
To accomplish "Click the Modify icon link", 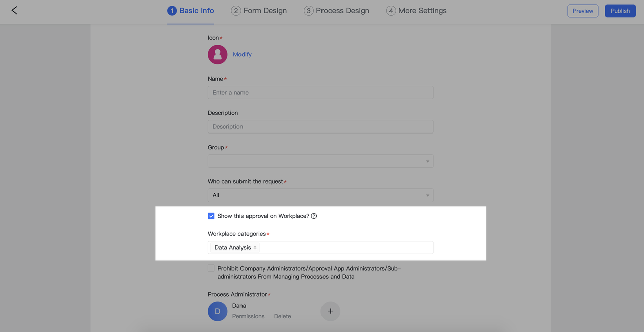I will point(242,55).
